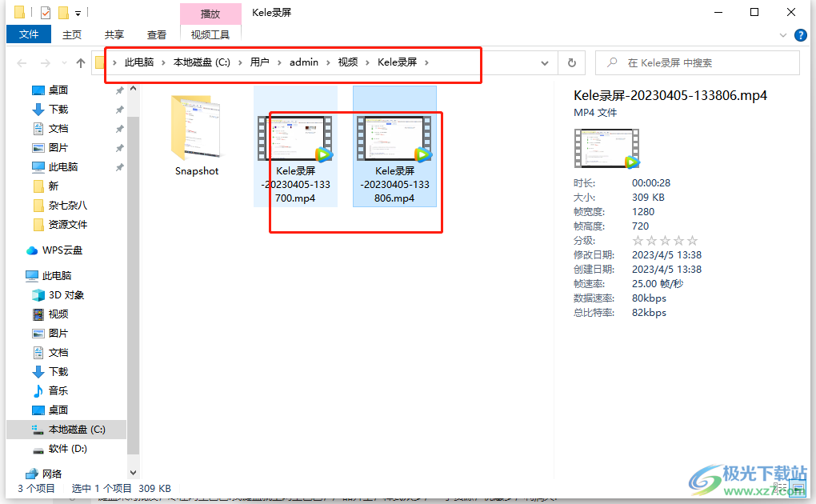Click the navigation pane scroll up arrow
816x504 pixels.
click(x=134, y=89)
